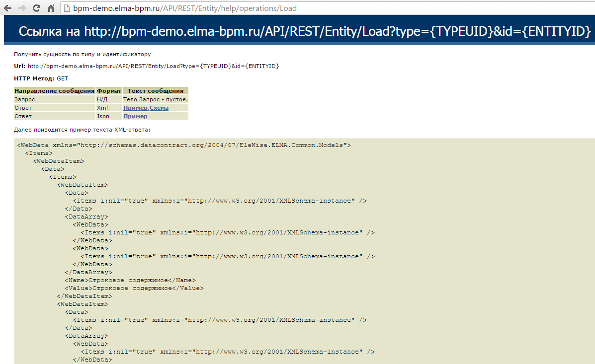595x364 pixels.
Task: Click the HTTP Метод GET line
Action: [x=41, y=78]
